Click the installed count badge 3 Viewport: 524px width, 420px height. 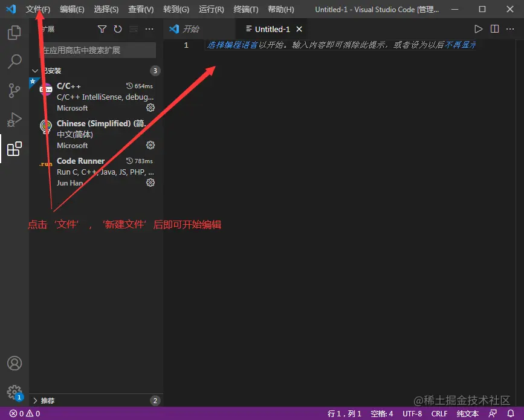(155, 71)
